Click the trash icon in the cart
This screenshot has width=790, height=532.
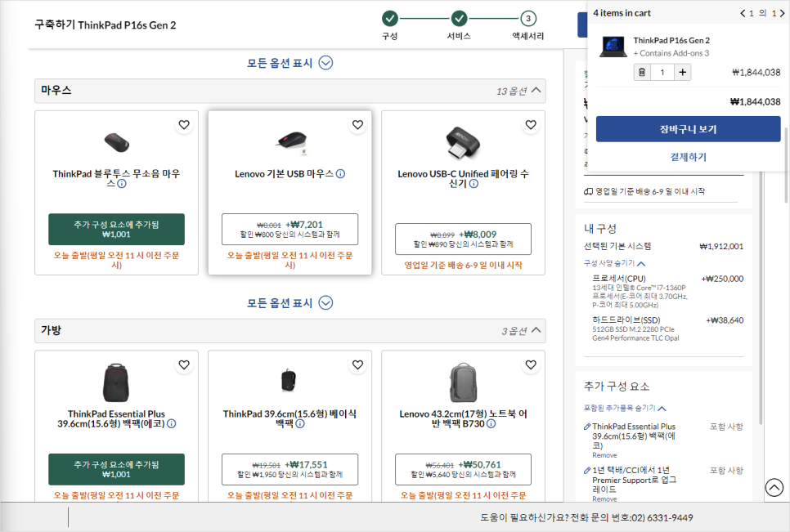(x=642, y=72)
